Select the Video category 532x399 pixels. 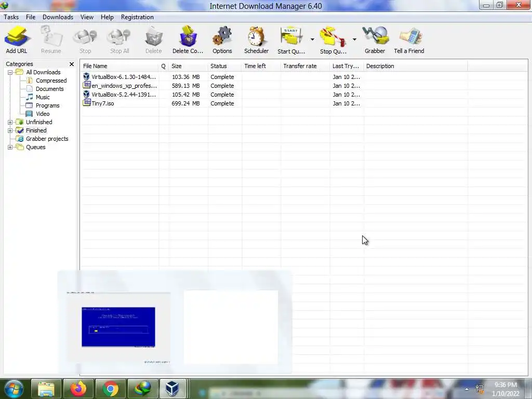43,114
